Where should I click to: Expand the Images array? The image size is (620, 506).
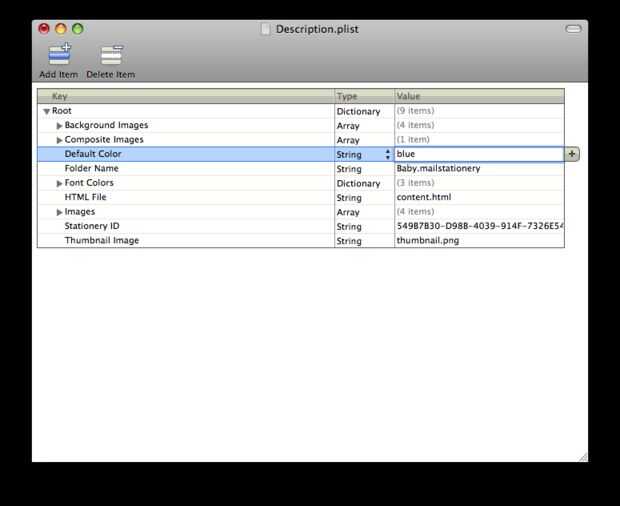pos(59,212)
